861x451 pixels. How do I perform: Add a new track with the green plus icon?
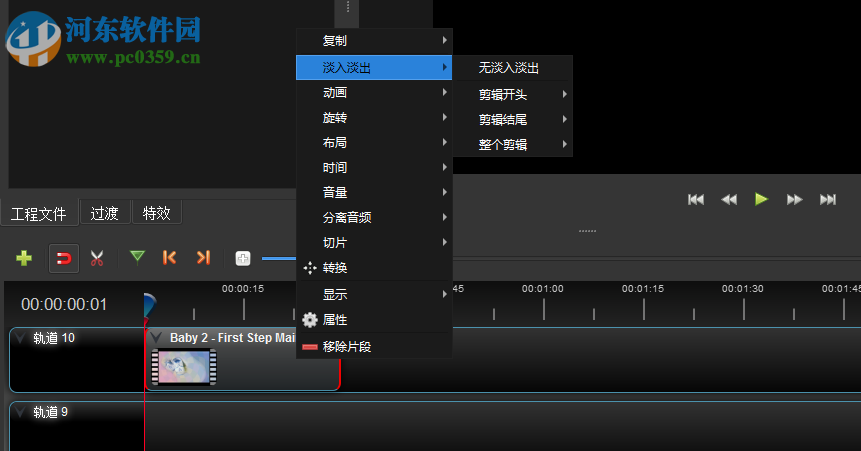tap(24, 258)
